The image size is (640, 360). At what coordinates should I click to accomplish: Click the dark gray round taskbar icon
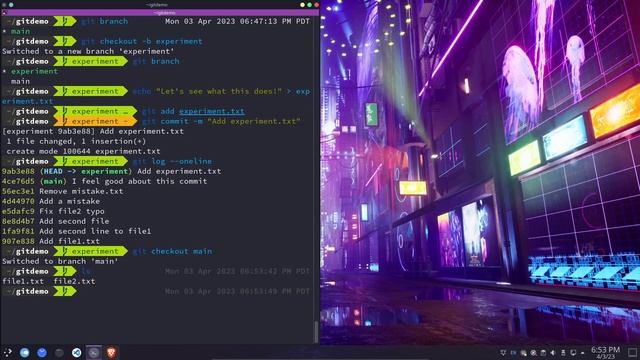[59, 353]
